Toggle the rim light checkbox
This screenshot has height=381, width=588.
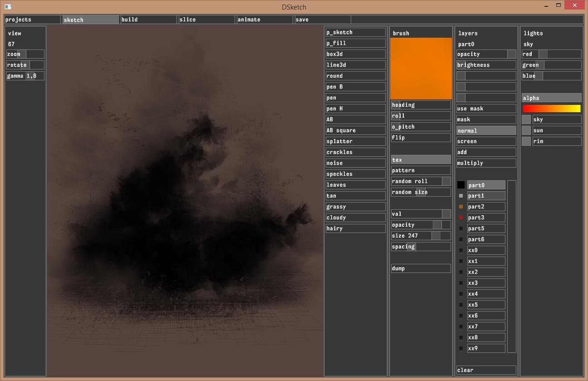coord(526,141)
